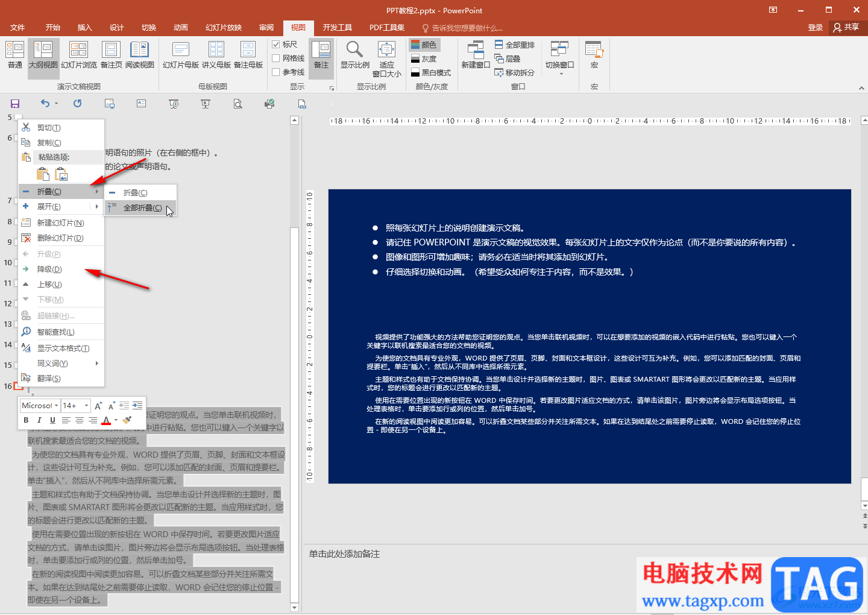Click center align in mini toolbar
The width and height of the screenshot is (868, 615).
click(x=79, y=420)
